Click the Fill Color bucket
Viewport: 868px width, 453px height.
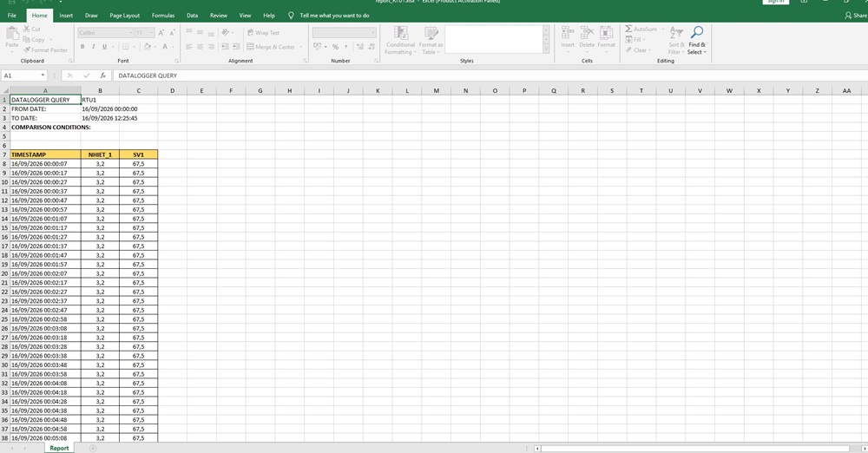[147, 47]
